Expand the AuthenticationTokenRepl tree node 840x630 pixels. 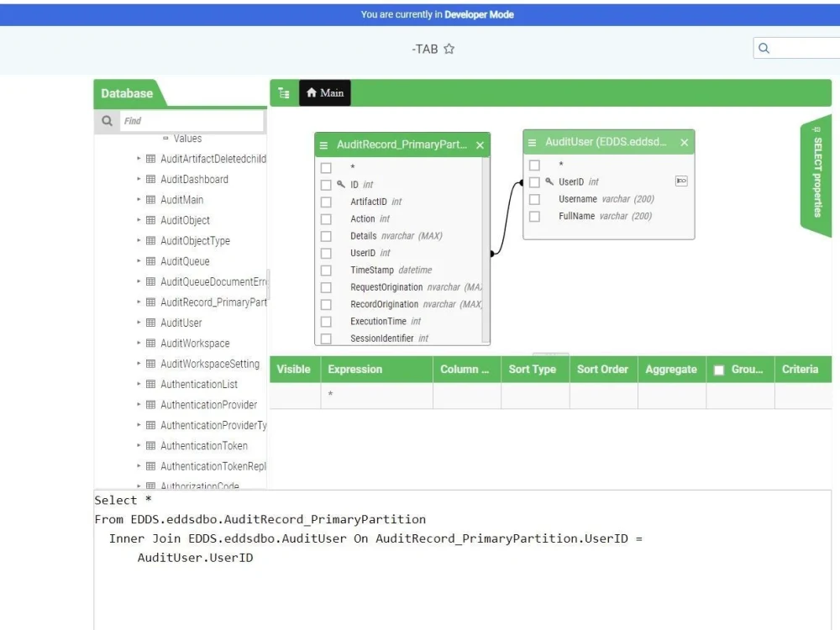(x=139, y=466)
